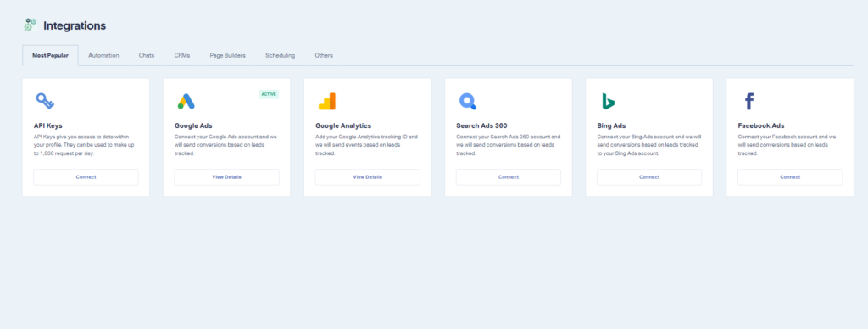Click the API Keys description about 1,000 requests
The width and height of the screenshot is (868, 329).
tap(85, 144)
